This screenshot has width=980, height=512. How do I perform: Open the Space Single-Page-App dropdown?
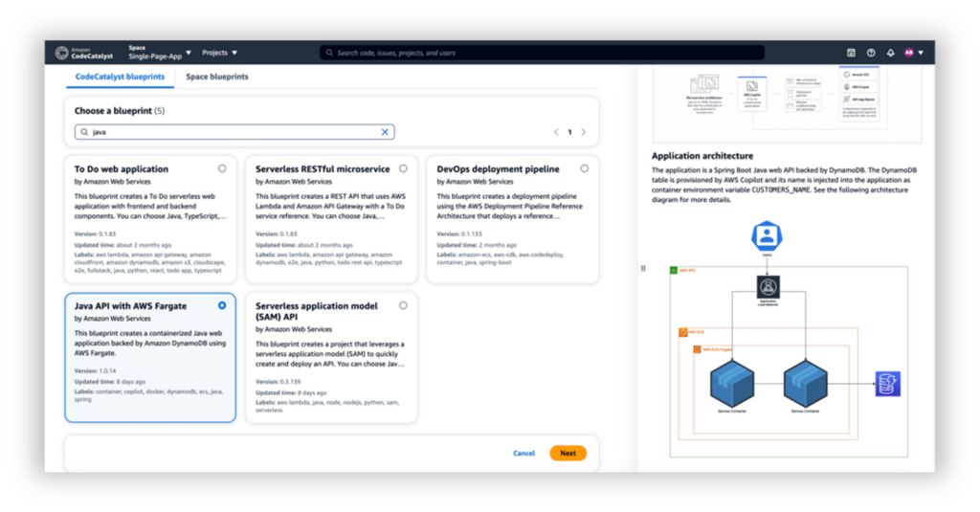pos(160,53)
